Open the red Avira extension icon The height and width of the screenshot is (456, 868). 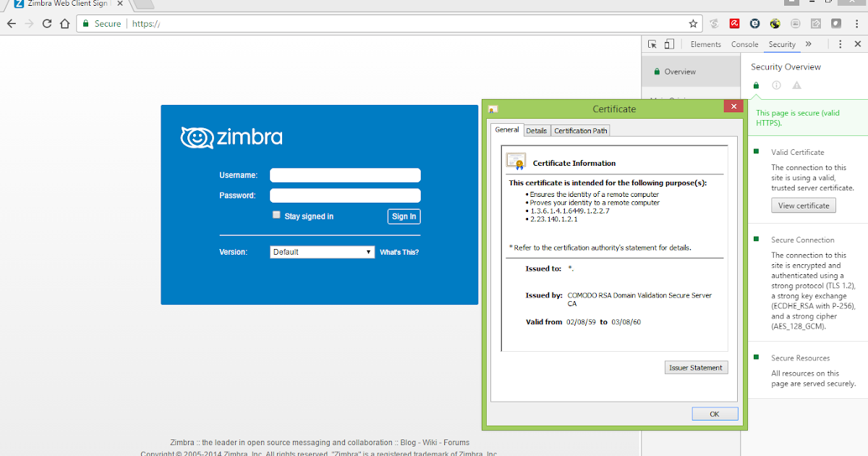pyautogui.click(x=734, y=24)
